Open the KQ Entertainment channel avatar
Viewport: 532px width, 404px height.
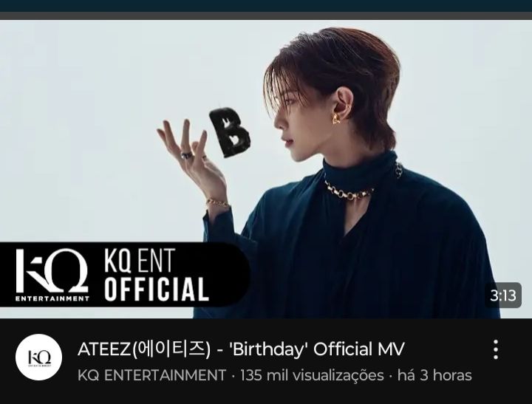pos(38,357)
